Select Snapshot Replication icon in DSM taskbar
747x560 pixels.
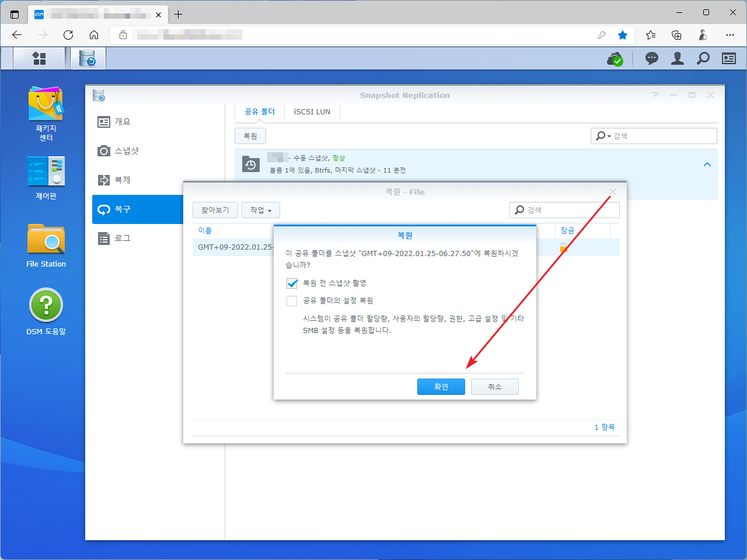click(x=88, y=58)
